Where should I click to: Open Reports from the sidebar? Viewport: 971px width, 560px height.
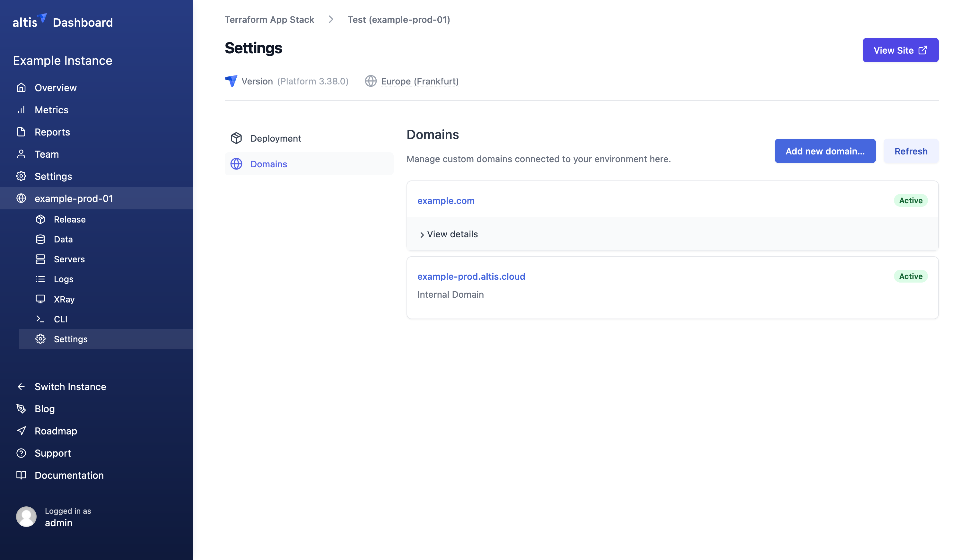pyautogui.click(x=96, y=132)
